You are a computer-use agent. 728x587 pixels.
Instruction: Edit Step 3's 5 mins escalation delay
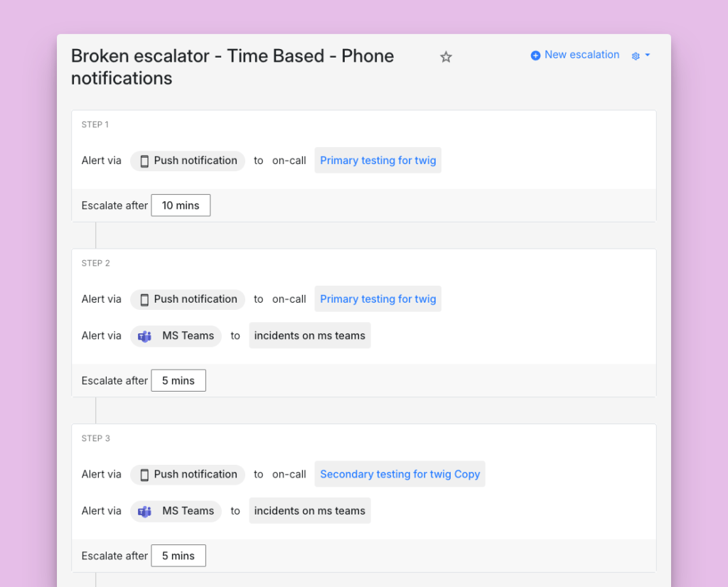pyautogui.click(x=178, y=556)
